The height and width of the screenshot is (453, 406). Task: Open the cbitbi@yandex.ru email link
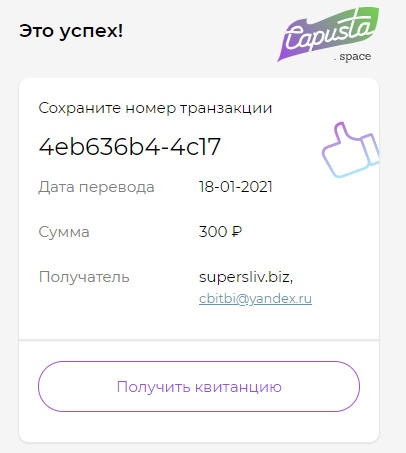coord(255,299)
